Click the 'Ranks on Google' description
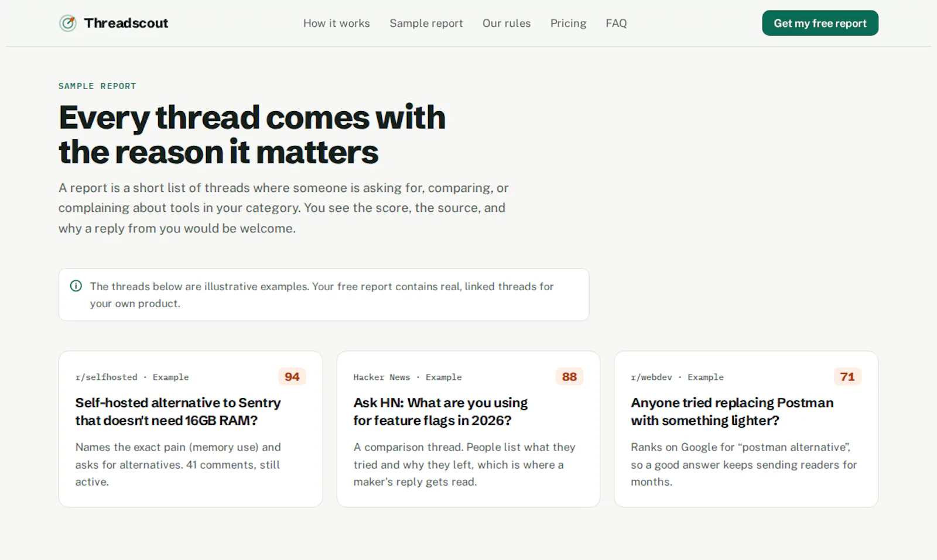This screenshot has height=560, width=937. pos(744,465)
